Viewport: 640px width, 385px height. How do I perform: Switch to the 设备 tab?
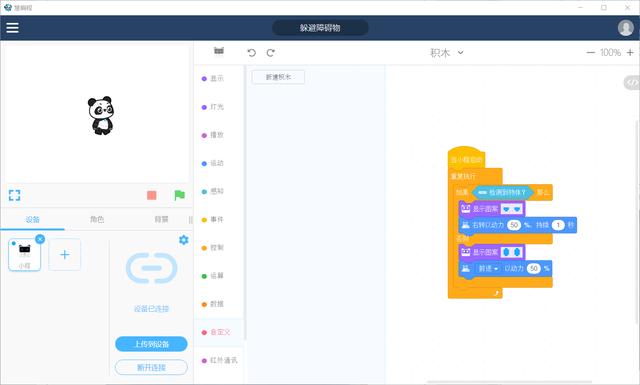33,220
